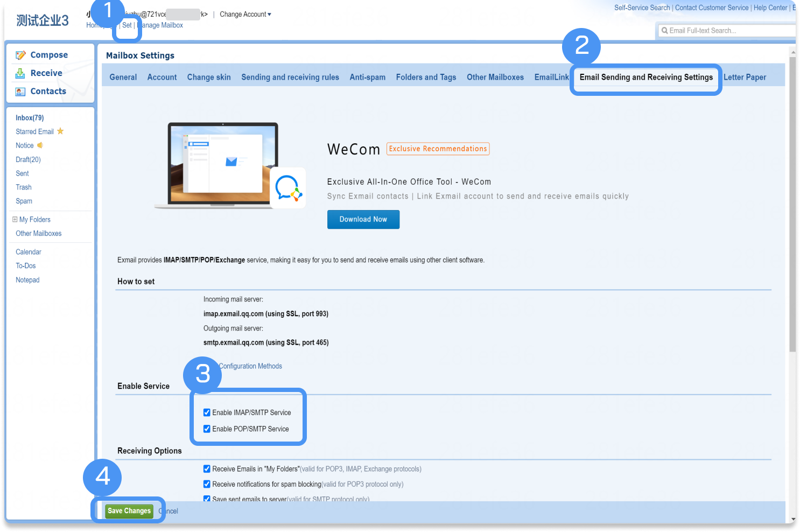
Task: Open the Letter Paper tab
Action: [745, 77]
